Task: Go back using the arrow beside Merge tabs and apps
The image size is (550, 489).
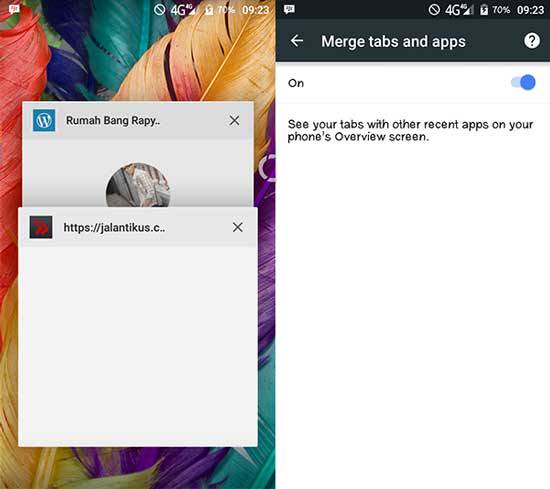Action: pyautogui.click(x=297, y=41)
